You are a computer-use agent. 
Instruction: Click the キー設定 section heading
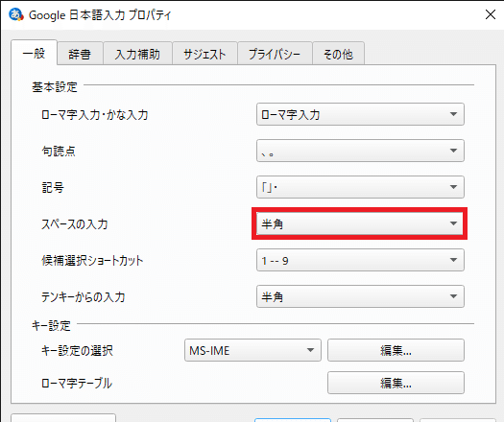pyautogui.click(x=51, y=326)
